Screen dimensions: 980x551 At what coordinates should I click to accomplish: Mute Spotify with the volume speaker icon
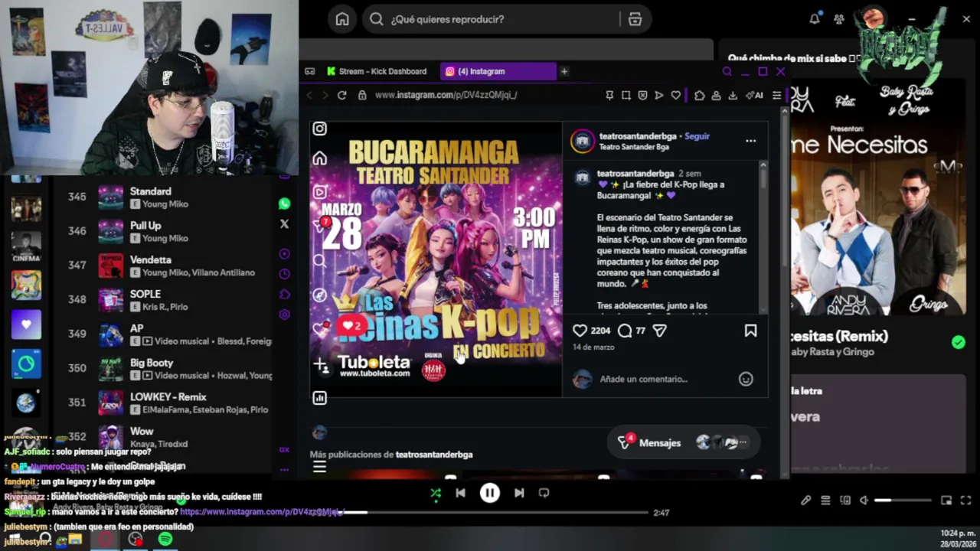click(x=864, y=500)
